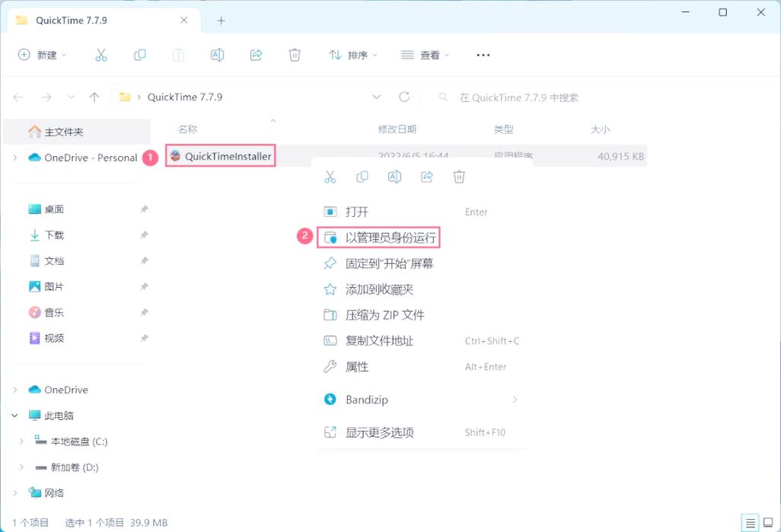Image resolution: width=781 pixels, height=532 pixels.
Task: Click the Paste icon in the toolbar
Action: pyautogui.click(x=179, y=55)
